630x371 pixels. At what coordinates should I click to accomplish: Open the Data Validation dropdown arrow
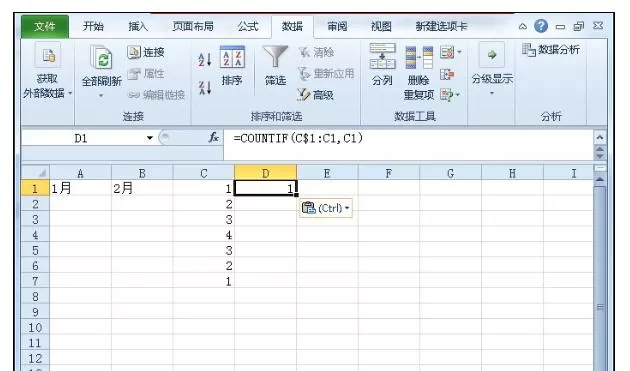pos(459,52)
